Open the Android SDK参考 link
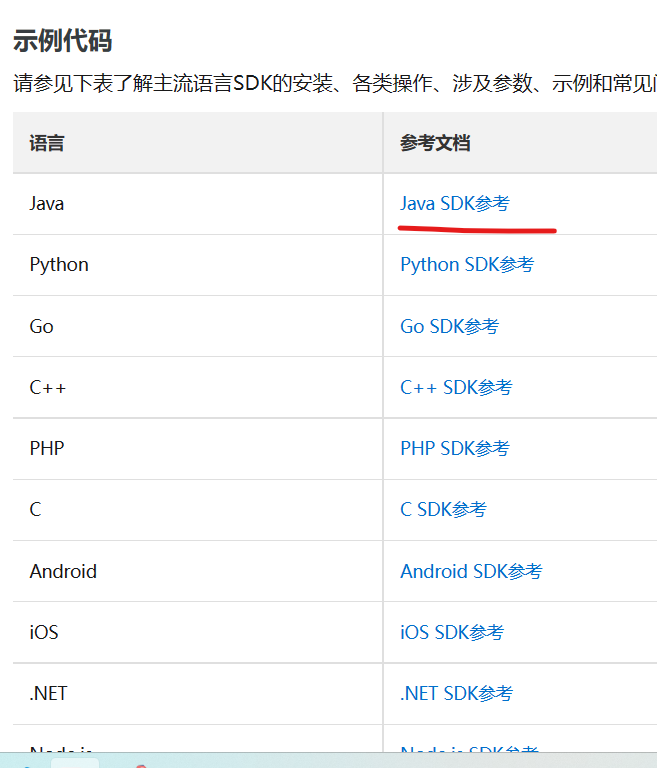Image resolution: width=657 pixels, height=768 pixels. coord(471,572)
